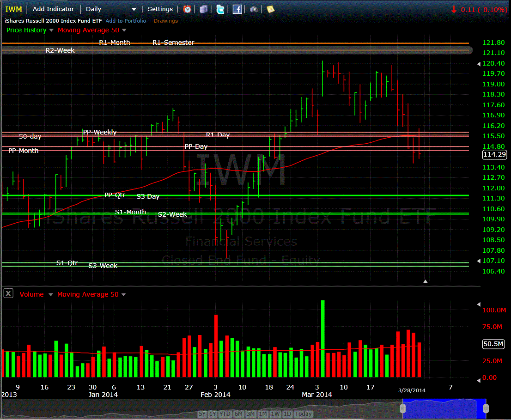This screenshot has height=420, width=511.
Task: Click the small white up-arrow above volume panel
Action: tap(426, 281)
